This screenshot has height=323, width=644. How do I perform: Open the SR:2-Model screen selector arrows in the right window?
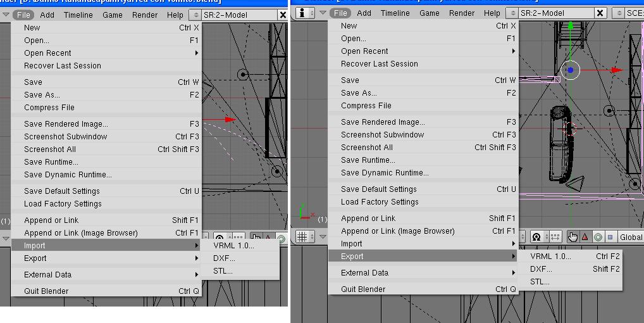[512, 13]
